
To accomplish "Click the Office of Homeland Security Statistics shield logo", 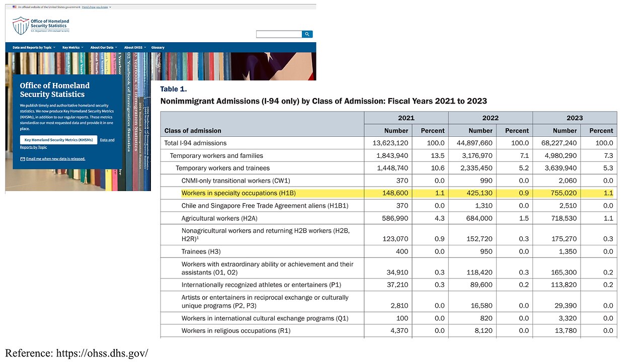I will 21,26.
